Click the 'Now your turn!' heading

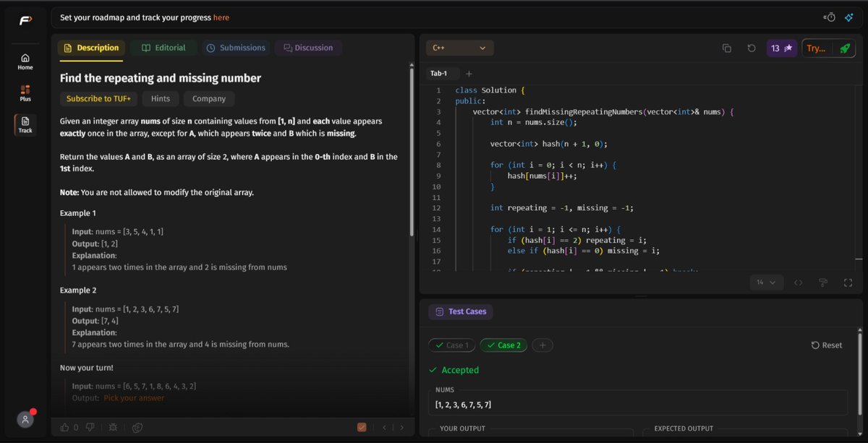(88, 367)
